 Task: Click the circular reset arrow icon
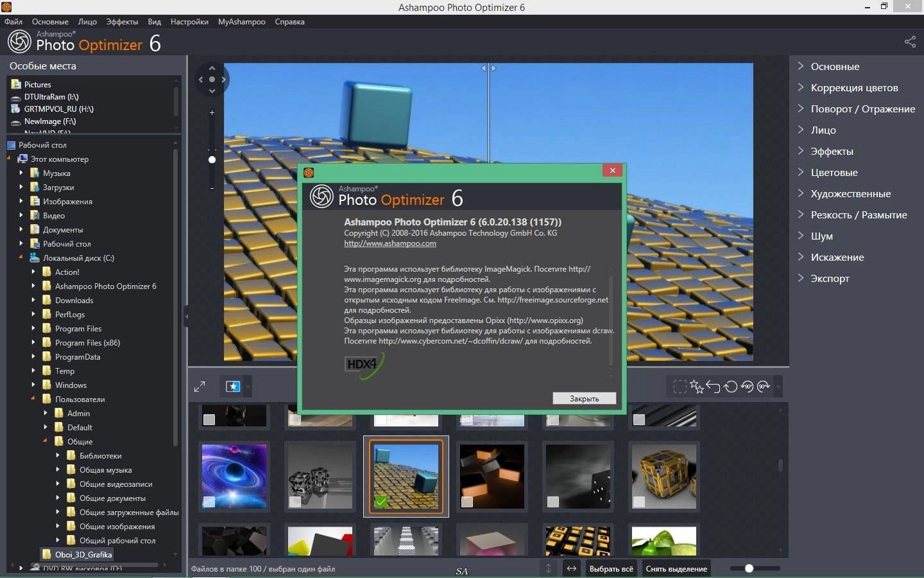[730, 387]
